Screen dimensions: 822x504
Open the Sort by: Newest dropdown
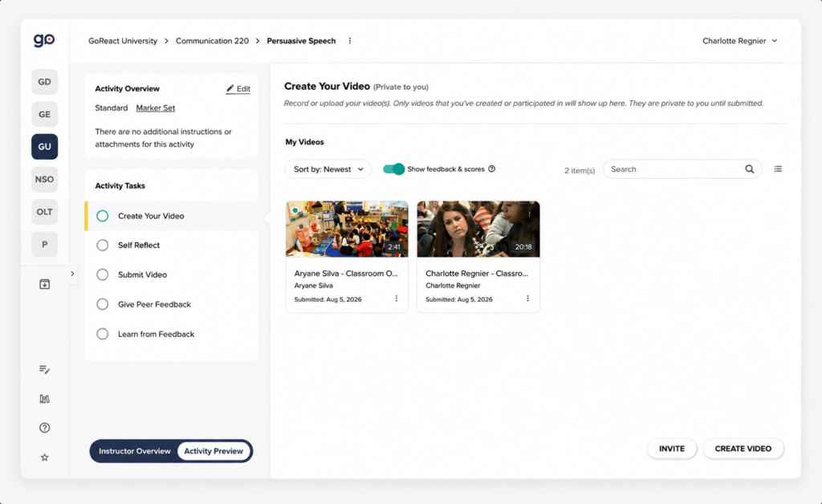(328, 169)
